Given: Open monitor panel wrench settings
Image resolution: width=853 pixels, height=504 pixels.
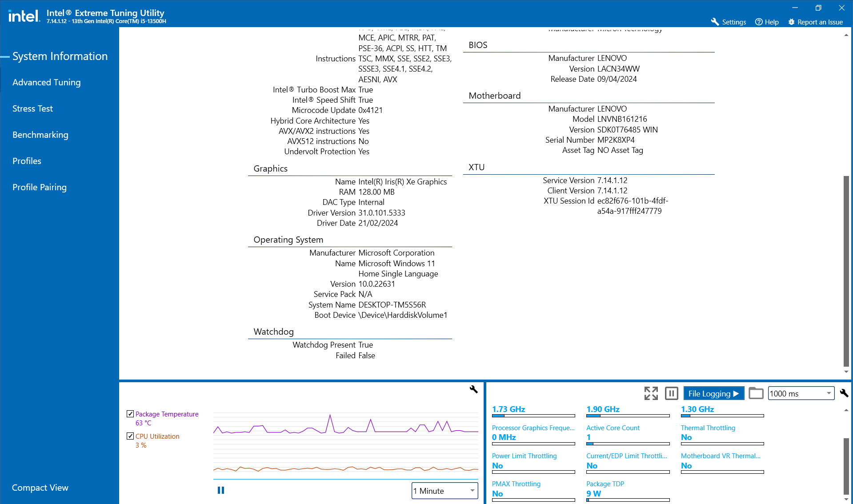Looking at the screenshot, I should (x=844, y=393).
